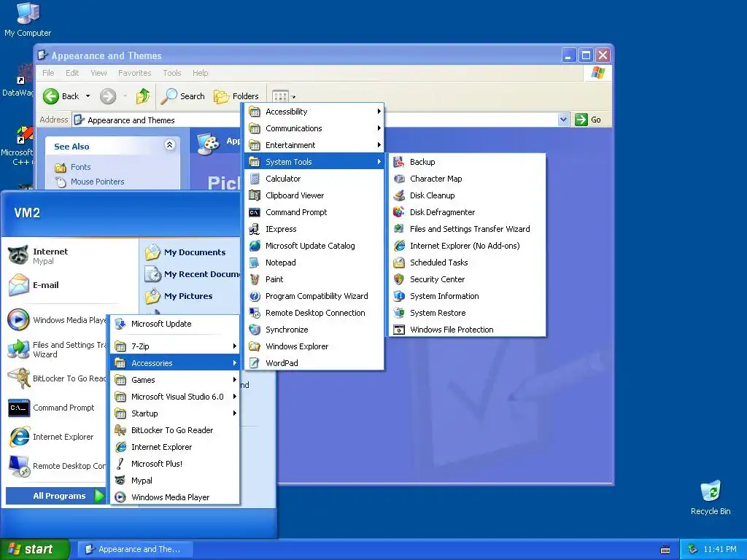This screenshot has width=747, height=560.
Task: Open the Favorites menu
Action: (135, 73)
